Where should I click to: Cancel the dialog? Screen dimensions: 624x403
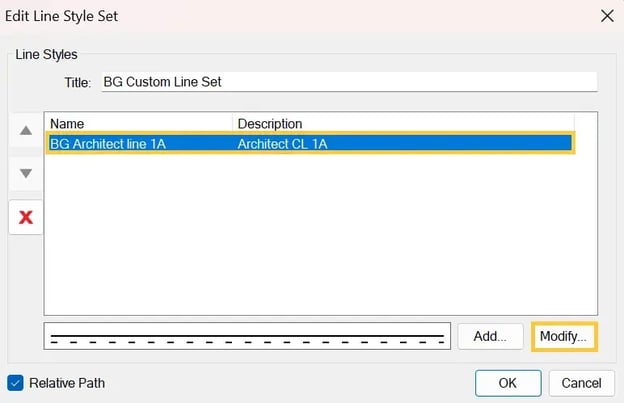[x=581, y=383]
